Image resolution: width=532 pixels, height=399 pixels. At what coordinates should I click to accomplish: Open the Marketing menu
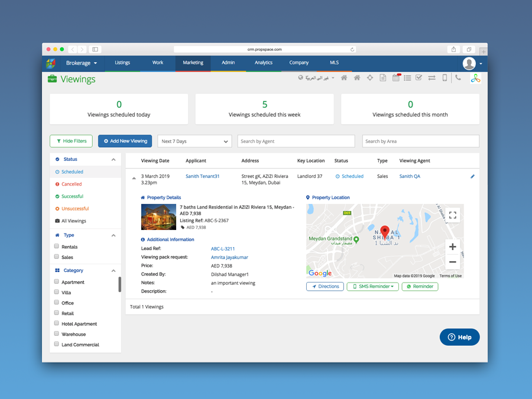point(193,63)
